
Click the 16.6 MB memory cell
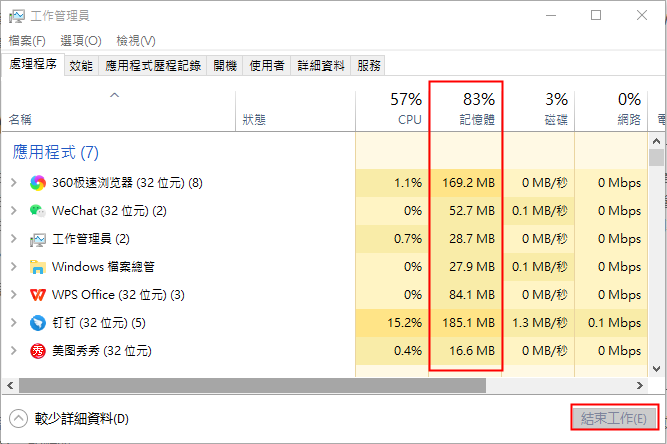tap(466, 351)
